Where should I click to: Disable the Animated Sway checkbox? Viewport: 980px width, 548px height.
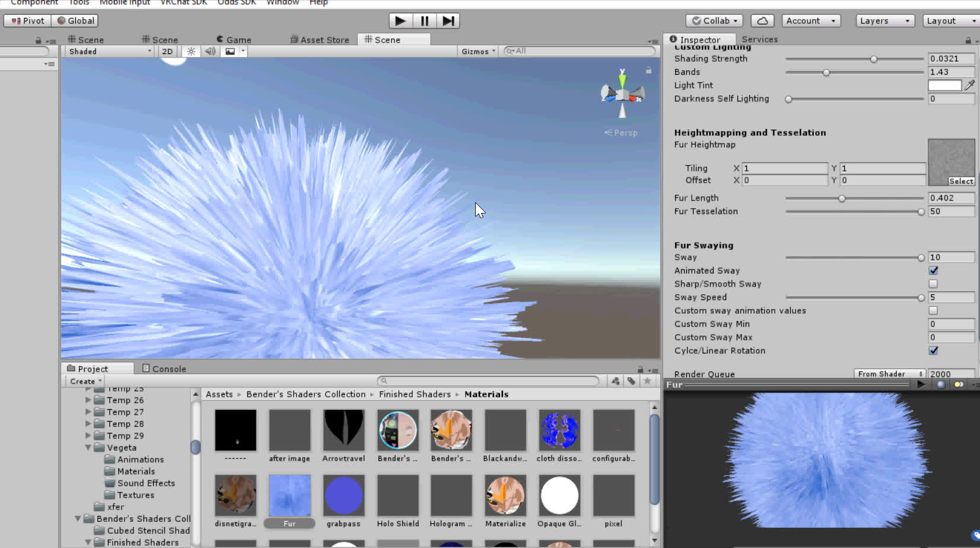tap(933, 270)
